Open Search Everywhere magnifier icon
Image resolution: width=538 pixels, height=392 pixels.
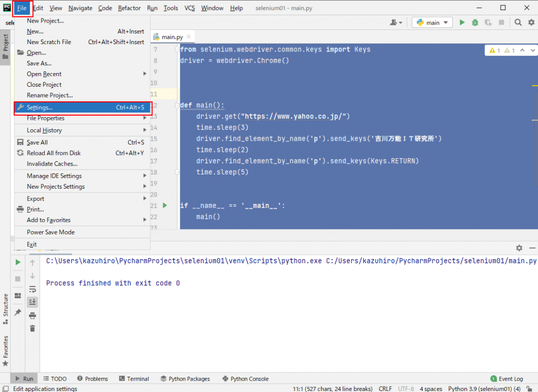pyautogui.click(x=518, y=23)
